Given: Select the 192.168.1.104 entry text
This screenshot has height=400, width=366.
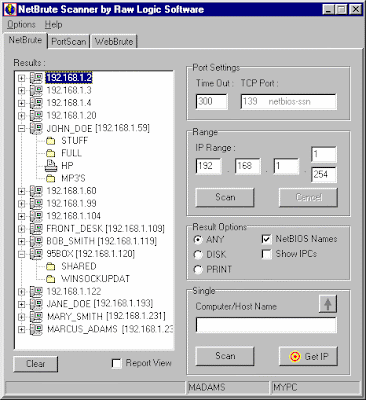Looking at the screenshot, I should pyautogui.click(x=74, y=216).
